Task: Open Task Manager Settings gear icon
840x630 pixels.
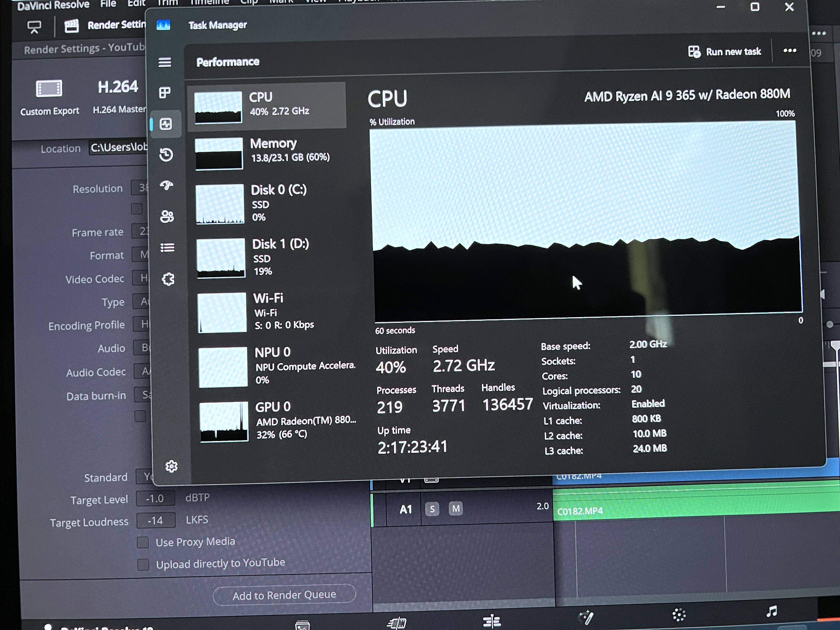Action: click(x=171, y=466)
